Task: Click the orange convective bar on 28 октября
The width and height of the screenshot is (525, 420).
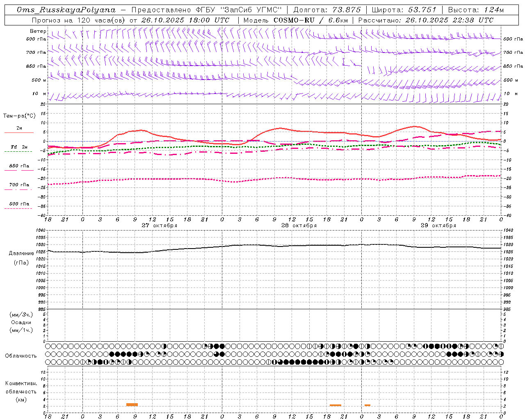Action: (x=336, y=405)
